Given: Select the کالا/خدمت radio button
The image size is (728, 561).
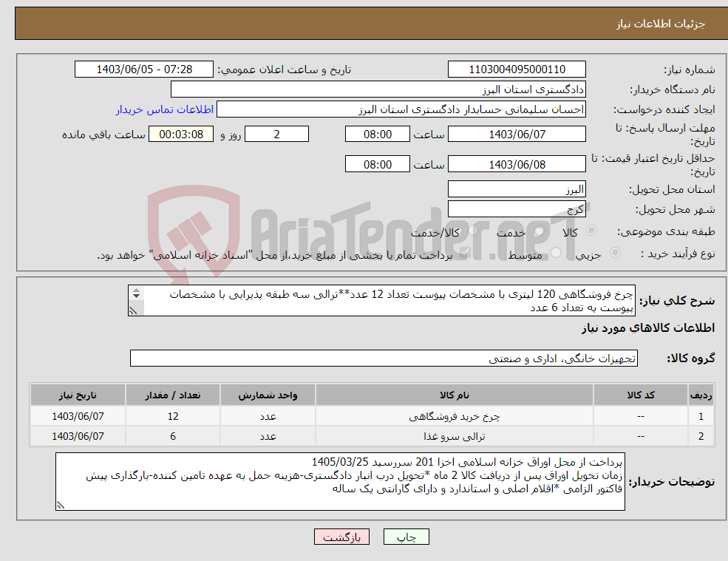Looking at the screenshot, I should 473,231.
